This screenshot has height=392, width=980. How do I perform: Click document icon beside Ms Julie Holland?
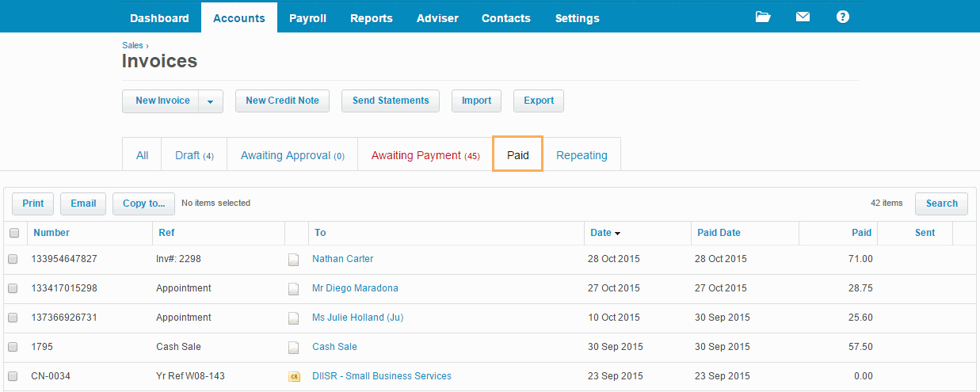(x=294, y=318)
